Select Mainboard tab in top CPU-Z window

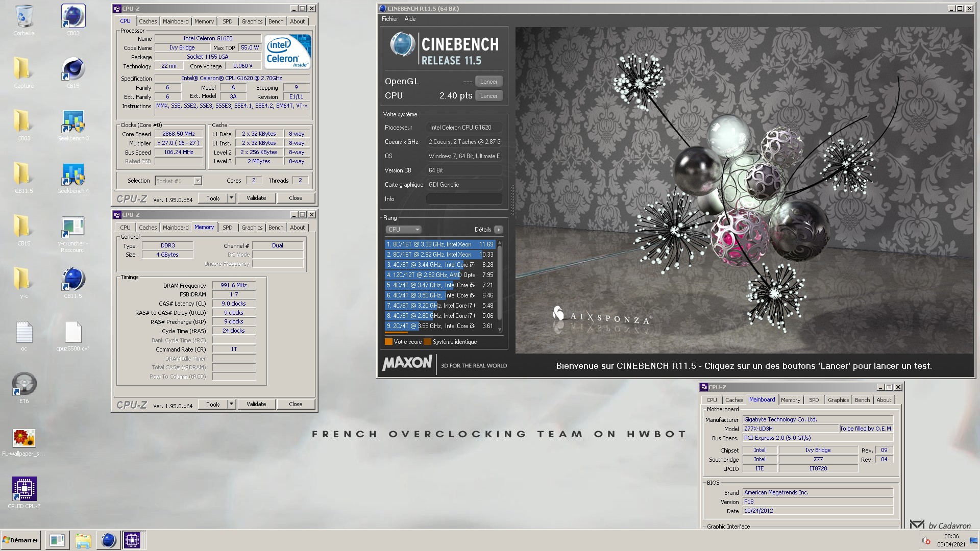pos(176,21)
